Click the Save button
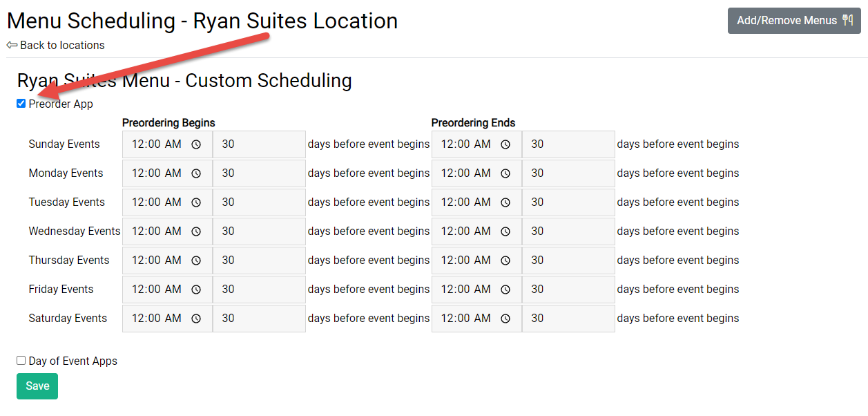The image size is (868, 416). tap(37, 386)
